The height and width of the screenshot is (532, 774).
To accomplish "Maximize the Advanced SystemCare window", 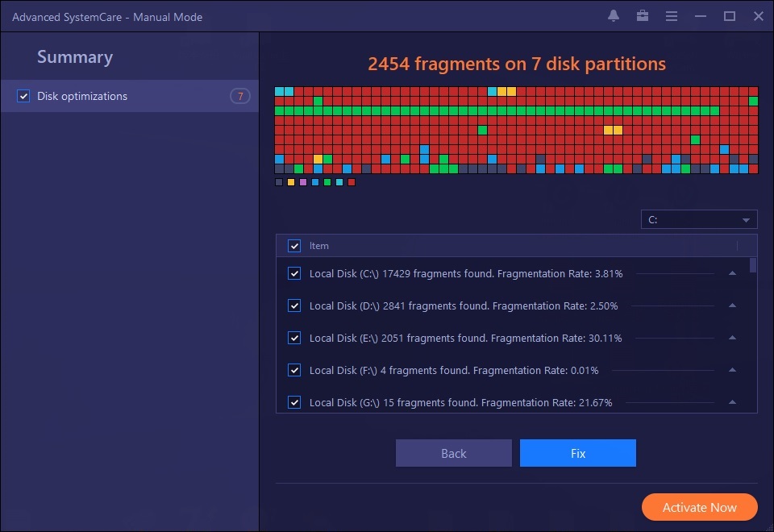I will [x=730, y=16].
